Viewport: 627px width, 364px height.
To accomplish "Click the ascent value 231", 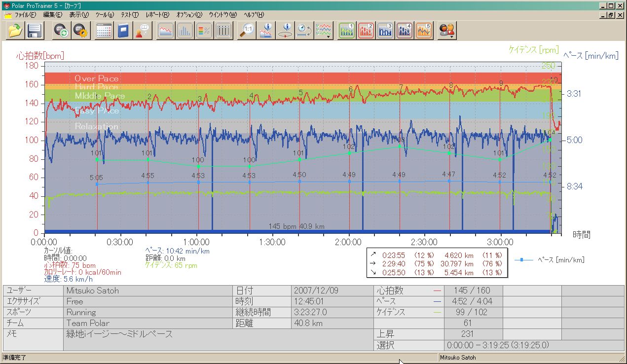I will pos(467,334).
